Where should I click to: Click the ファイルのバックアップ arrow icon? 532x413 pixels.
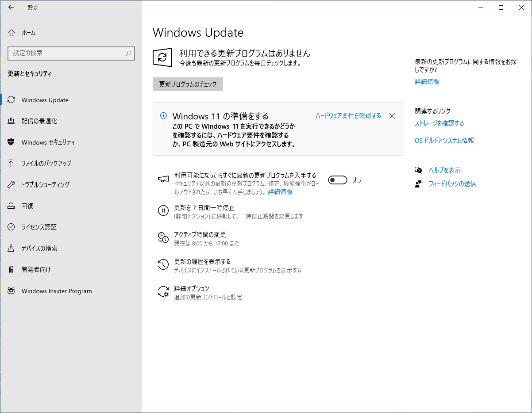tap(12, 163)
